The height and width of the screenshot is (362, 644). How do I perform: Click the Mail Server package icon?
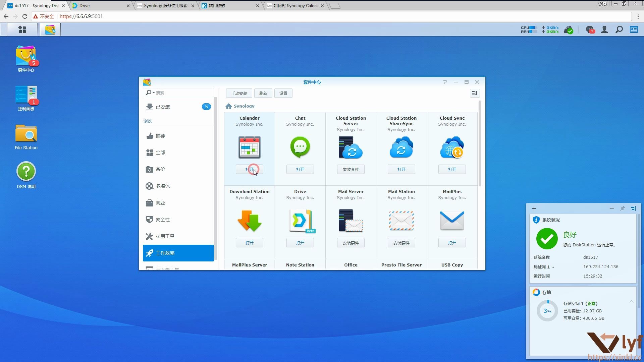coord(351,221)
